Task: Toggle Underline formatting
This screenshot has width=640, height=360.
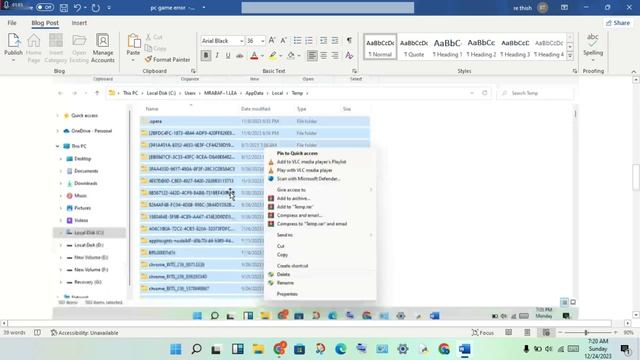Action: pos(228,56)
